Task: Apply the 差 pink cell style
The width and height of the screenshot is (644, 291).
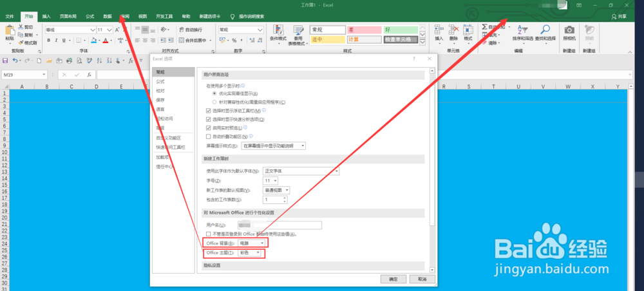Action: [364, 30]
